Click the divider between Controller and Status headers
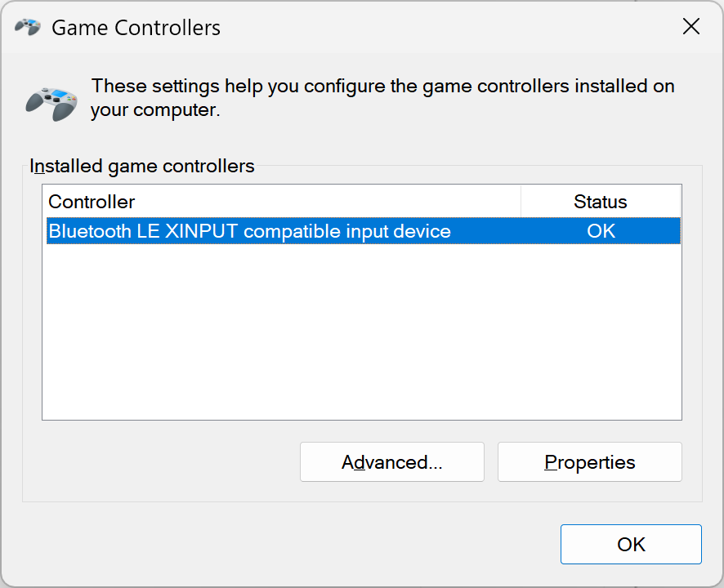Screen dimensions: 724x588 [x=521, y=201]
